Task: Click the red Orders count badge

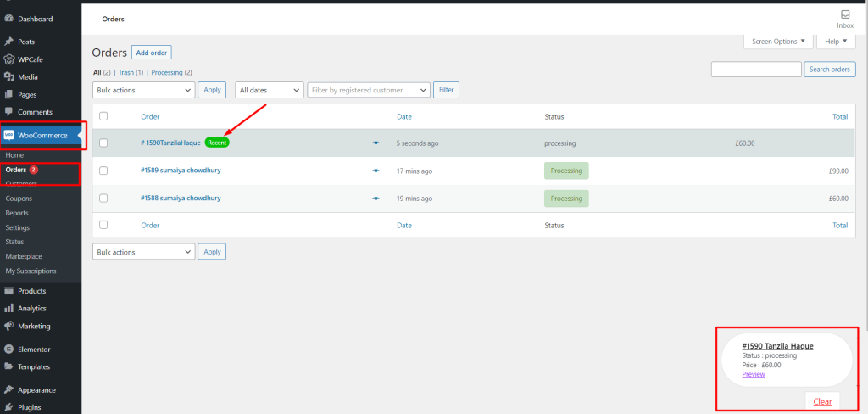Action: [x=34, y=170]
